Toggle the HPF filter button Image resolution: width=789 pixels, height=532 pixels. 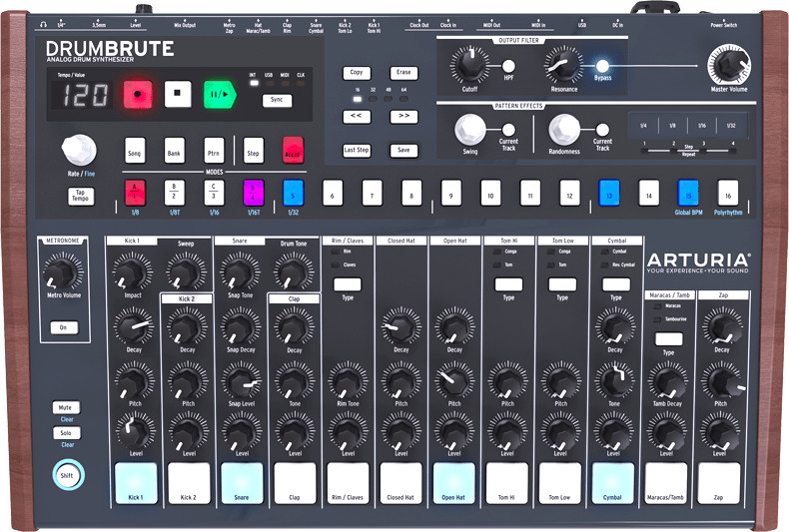pos(508,66)
